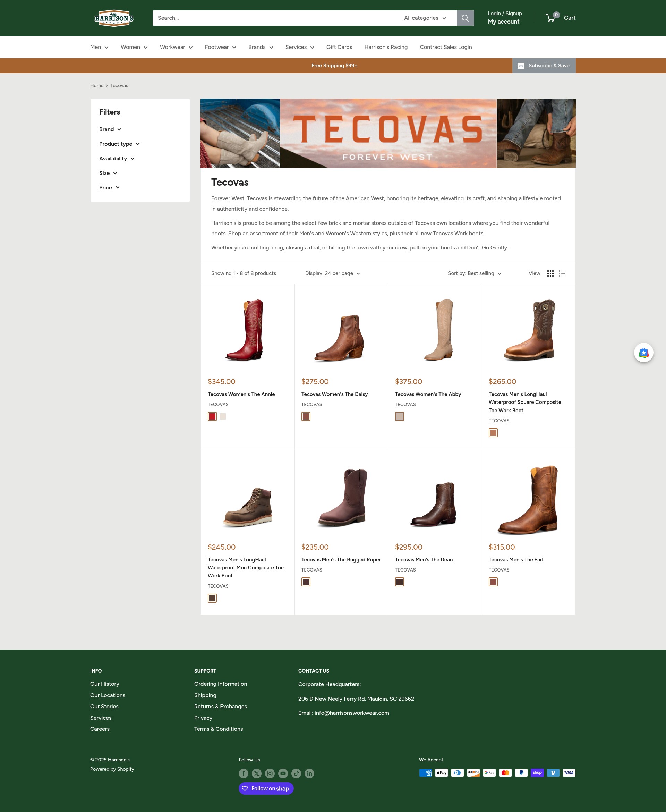
Task: Open the Services menu
Action: [300, 47]
